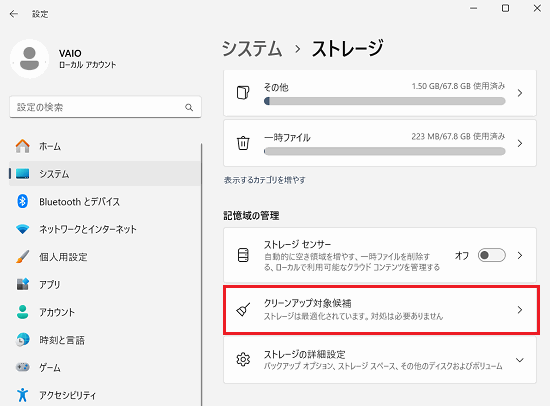
Task: Click the その他 document icon
Action: coord(243,93)
